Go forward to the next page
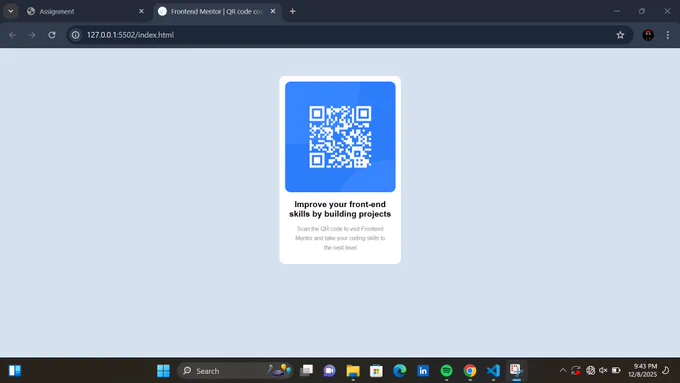Viewport: 680px width, 383px height. coord(32,35)
